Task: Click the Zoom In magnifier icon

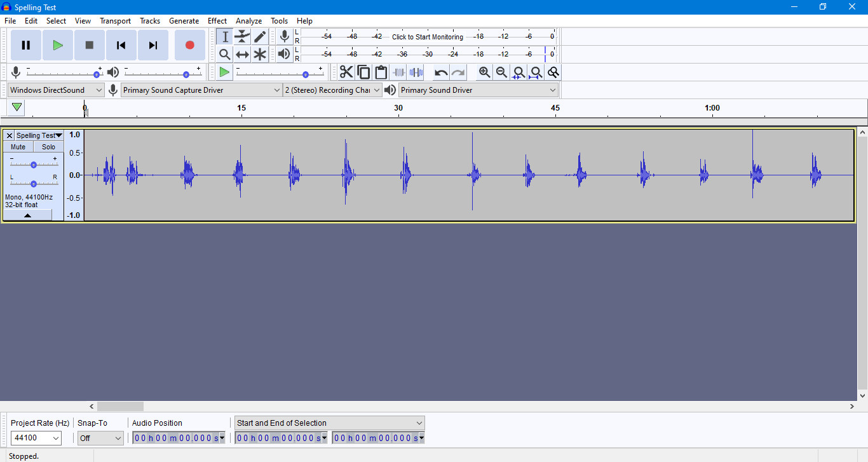Action: (x=484, y=72)
